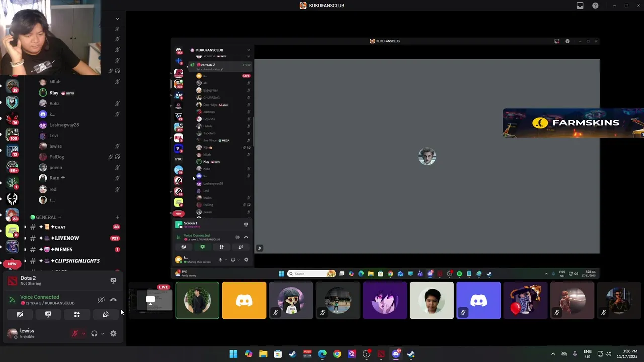The width and height of the screenshot is (644, 362).
Task: Open the LIVENOW text channel
Action: click(x=74, y=238)
